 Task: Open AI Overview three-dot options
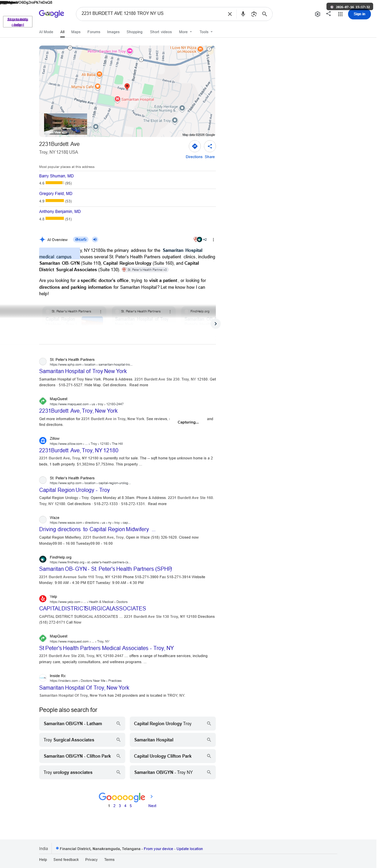(x=213, y=240)
